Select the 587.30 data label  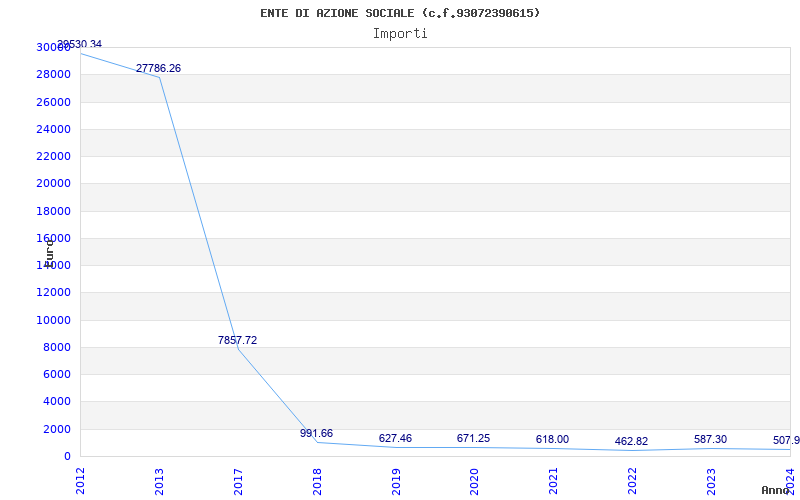pyautogui.click(x=710, y=439)
